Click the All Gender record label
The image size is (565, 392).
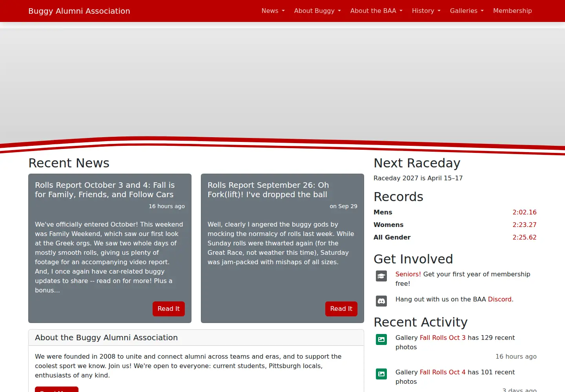[x=392, y=238]
